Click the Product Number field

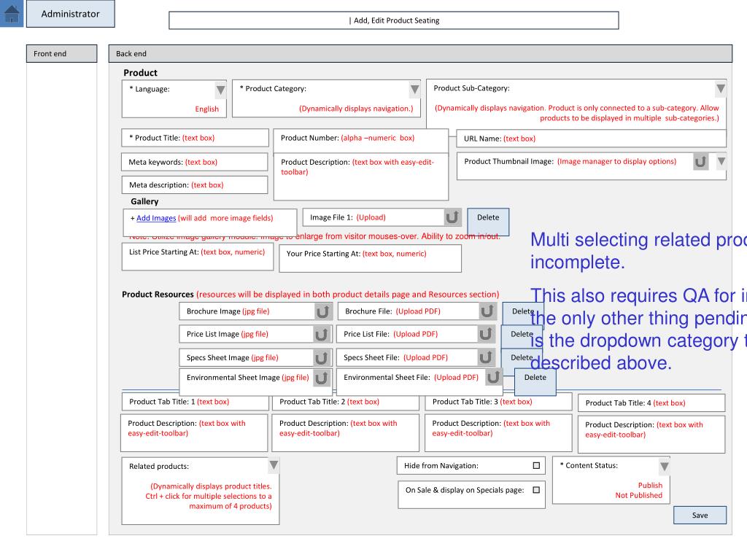(x=361, y=141)
